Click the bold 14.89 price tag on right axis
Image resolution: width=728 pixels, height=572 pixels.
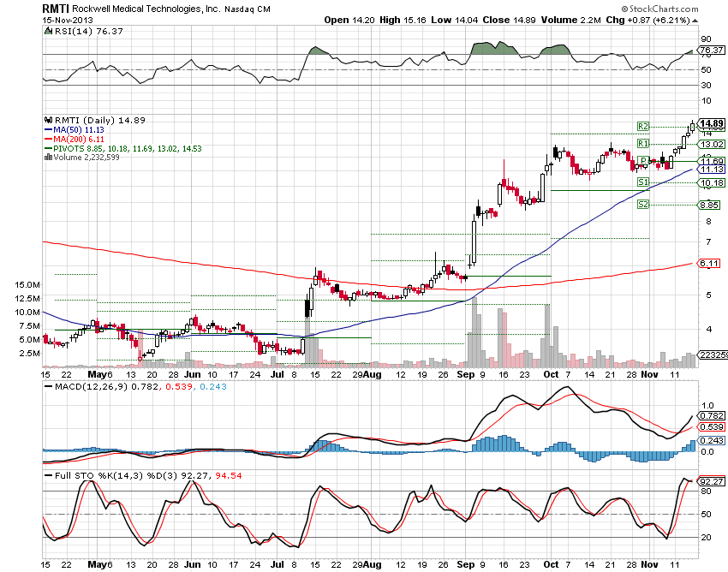click(712, 123)
